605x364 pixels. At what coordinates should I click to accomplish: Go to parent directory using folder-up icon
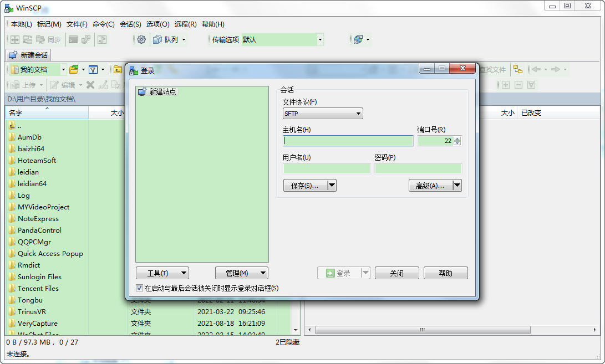click(x=118, y=69)
